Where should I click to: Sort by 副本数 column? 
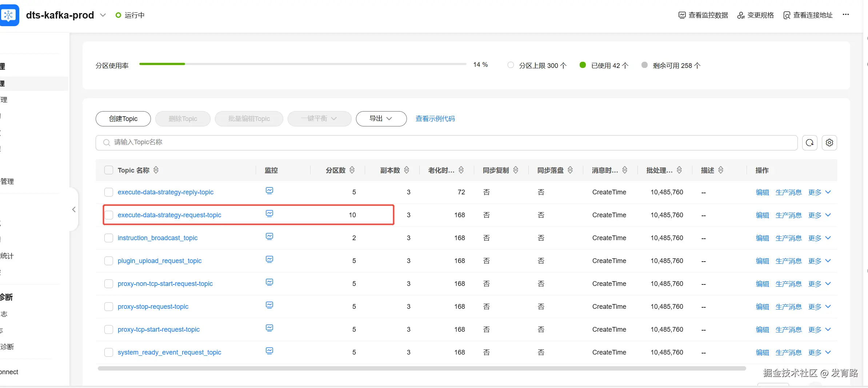pos(407,170)
